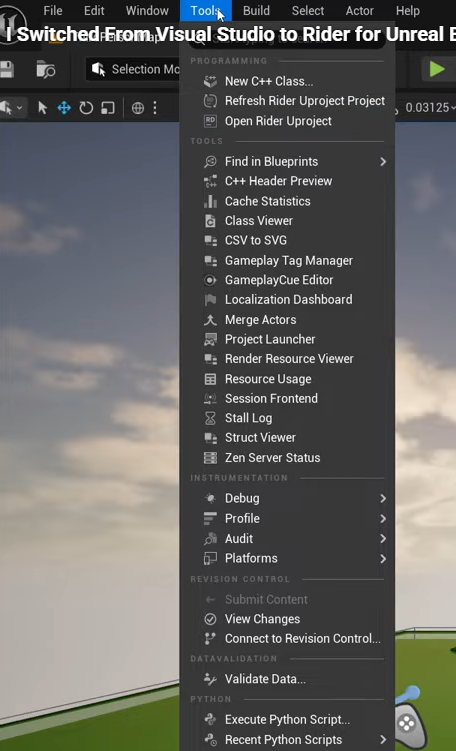The image size is (456, 751).
Task: Click the Zen Server Status icon
Action: pyautogui.click(x=210, y=458)
